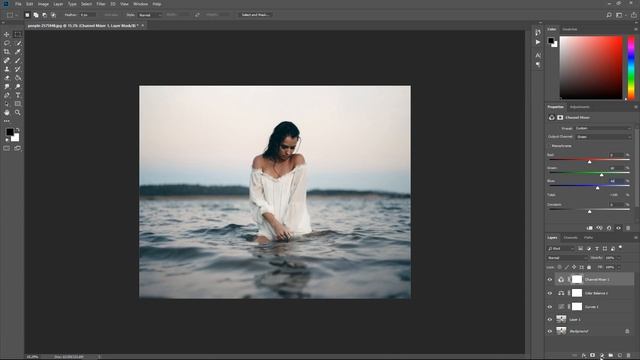Select the Lasso tool

(7, 43)
